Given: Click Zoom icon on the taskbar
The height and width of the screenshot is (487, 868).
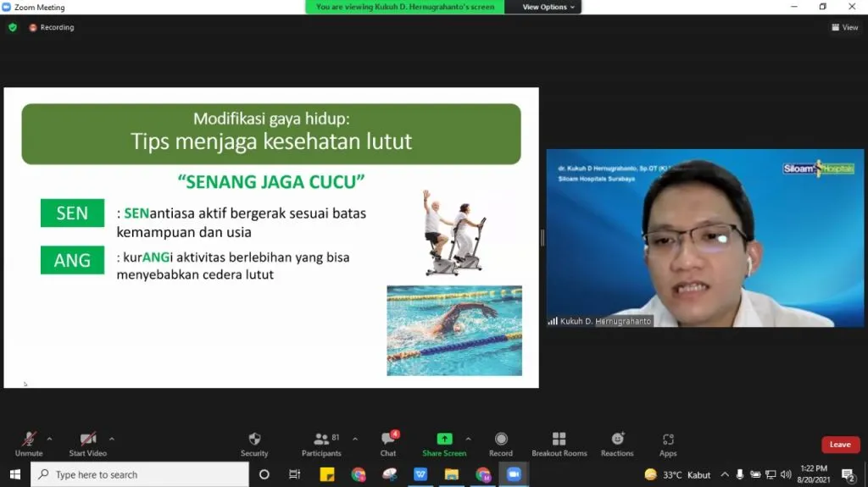Looking at the screenshot, I should pos(514,474).
